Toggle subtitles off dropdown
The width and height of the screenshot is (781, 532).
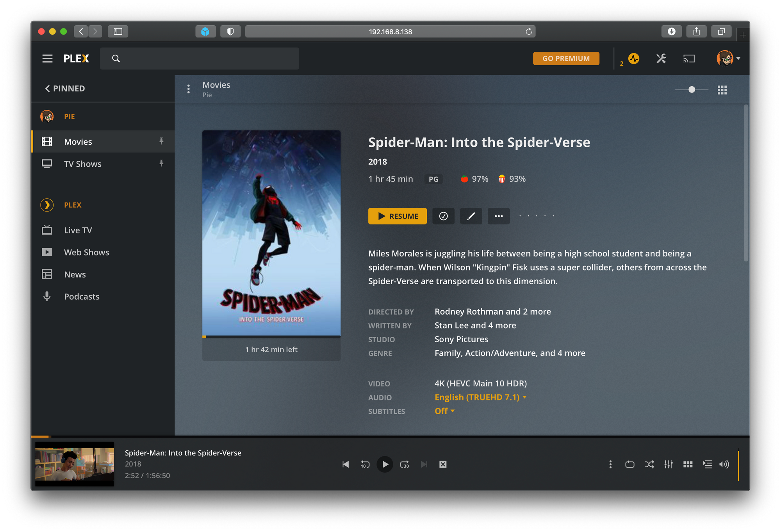444,411
